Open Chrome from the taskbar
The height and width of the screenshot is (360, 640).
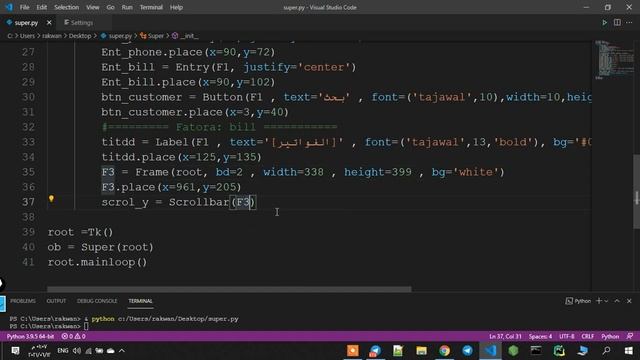(x=444, y=351)
